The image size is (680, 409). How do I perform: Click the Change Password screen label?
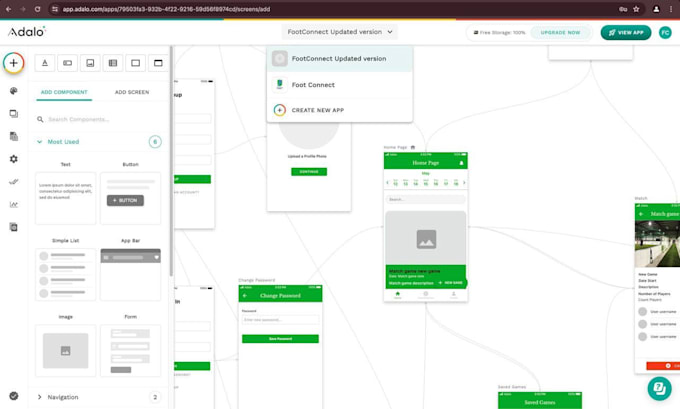click(x=257, y=280)
